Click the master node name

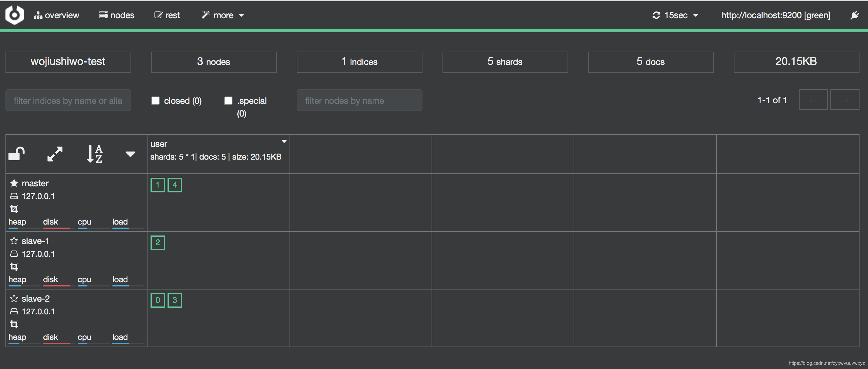point(35,183)
